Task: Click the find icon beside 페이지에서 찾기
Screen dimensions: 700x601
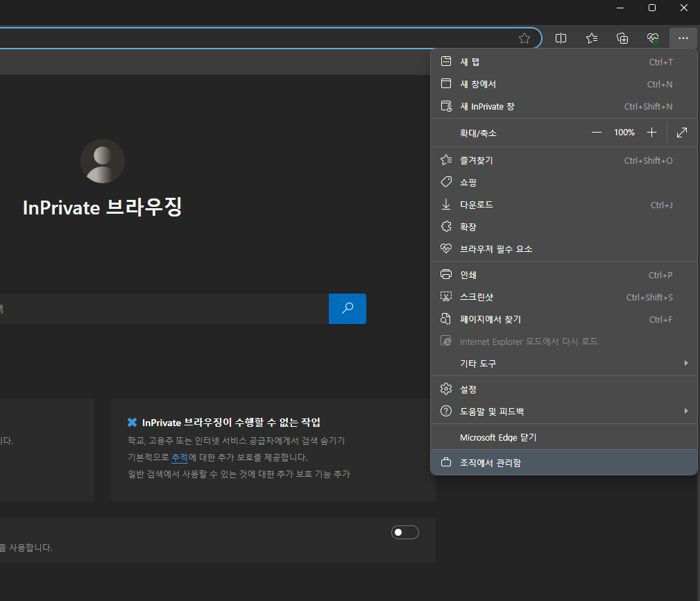Action: pyautogui.click(x=446, y=319)
